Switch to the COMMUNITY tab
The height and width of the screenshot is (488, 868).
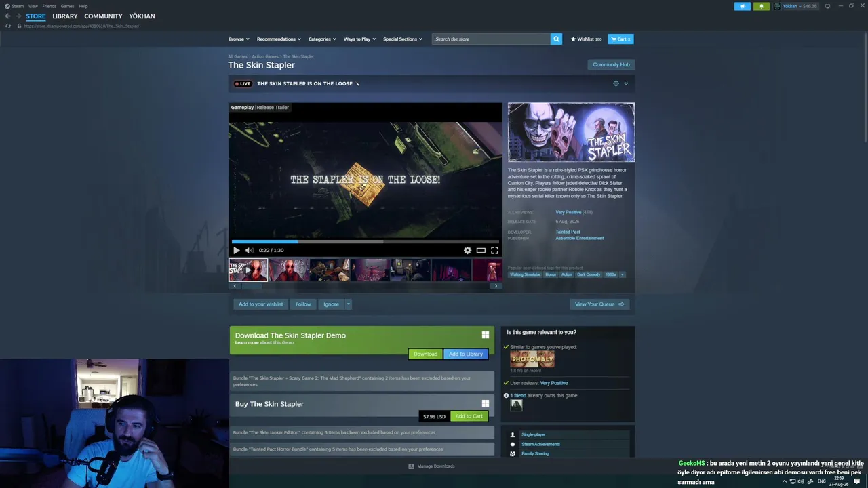point(103,16)
